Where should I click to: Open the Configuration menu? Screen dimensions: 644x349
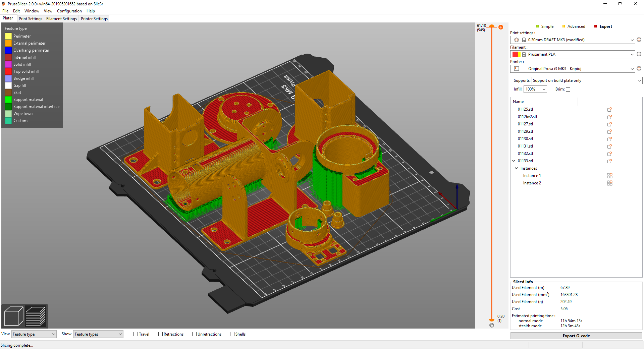[69, 11]
